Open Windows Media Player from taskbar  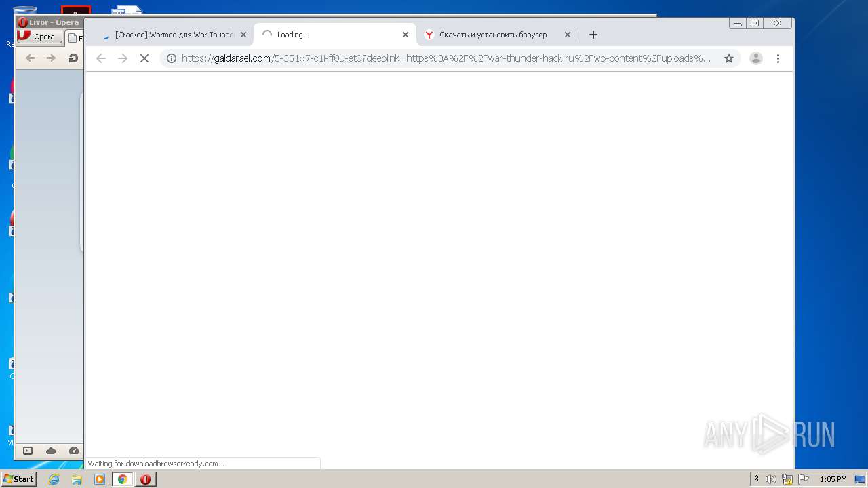[100, 479]
